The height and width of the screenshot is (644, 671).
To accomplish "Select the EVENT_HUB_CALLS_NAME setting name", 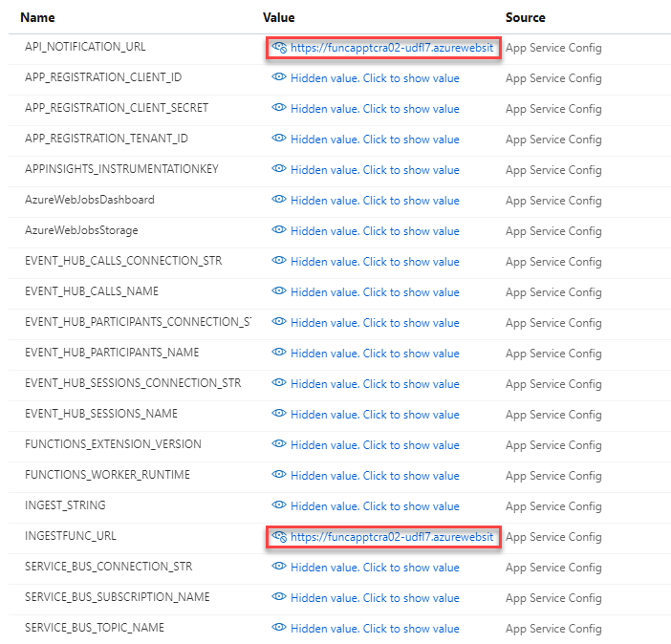I will [x=92, y=291].
